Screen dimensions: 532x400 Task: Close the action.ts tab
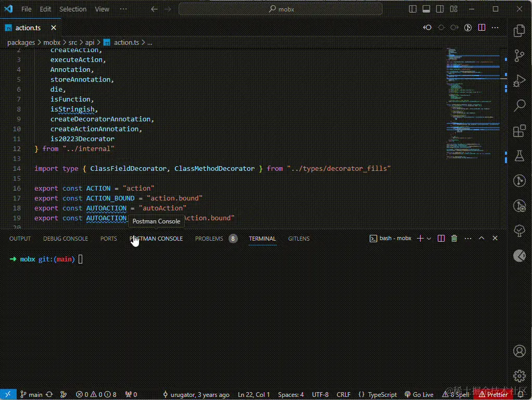(x=53, y=28)
